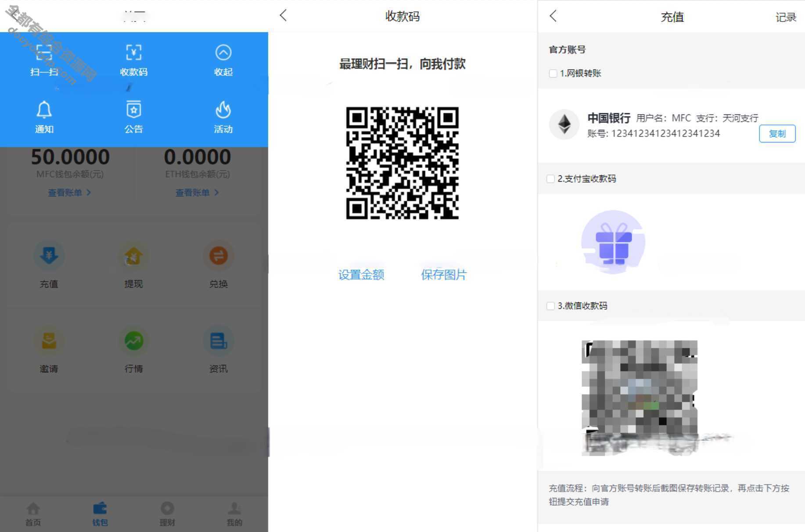Viewport: 805px width, 532px height.
Task: Click ETH钱包余额(元) label
Action: [197, 175]
